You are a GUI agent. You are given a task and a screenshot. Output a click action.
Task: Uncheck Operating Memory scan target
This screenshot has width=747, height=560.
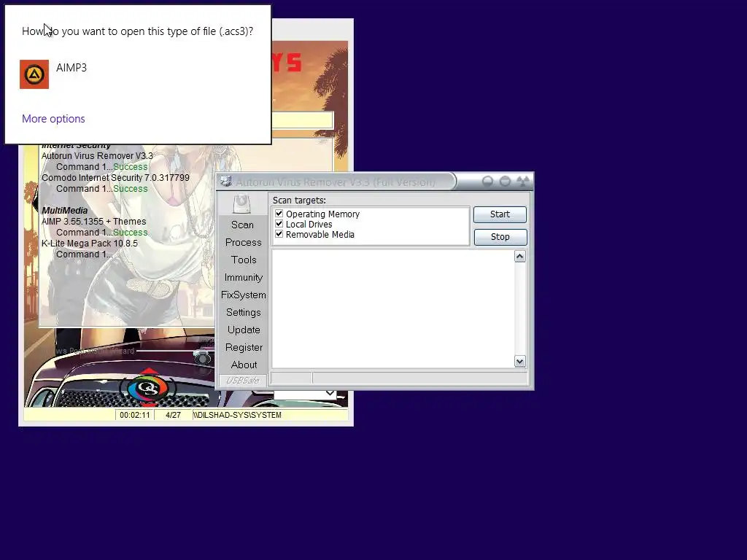click(279, 214)
